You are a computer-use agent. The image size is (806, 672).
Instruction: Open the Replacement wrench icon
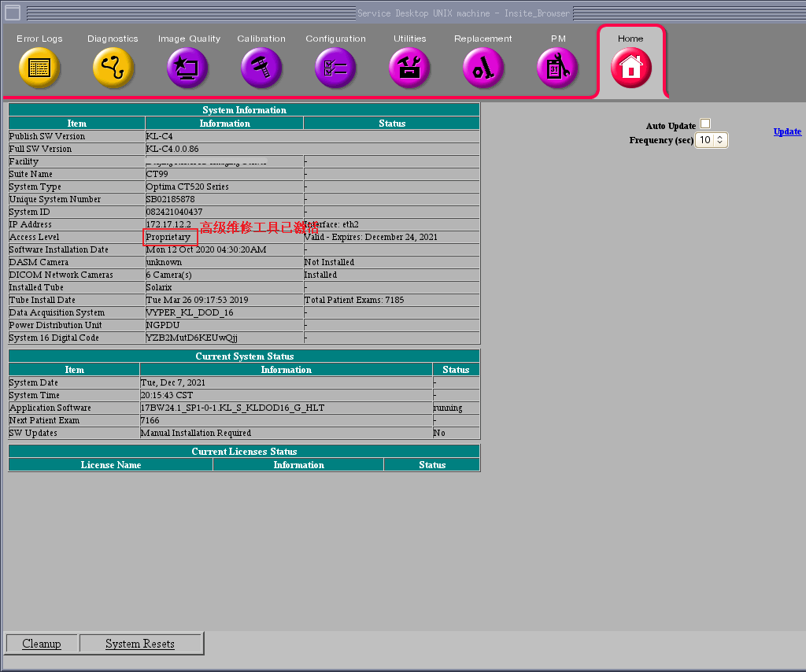(483, 68)
